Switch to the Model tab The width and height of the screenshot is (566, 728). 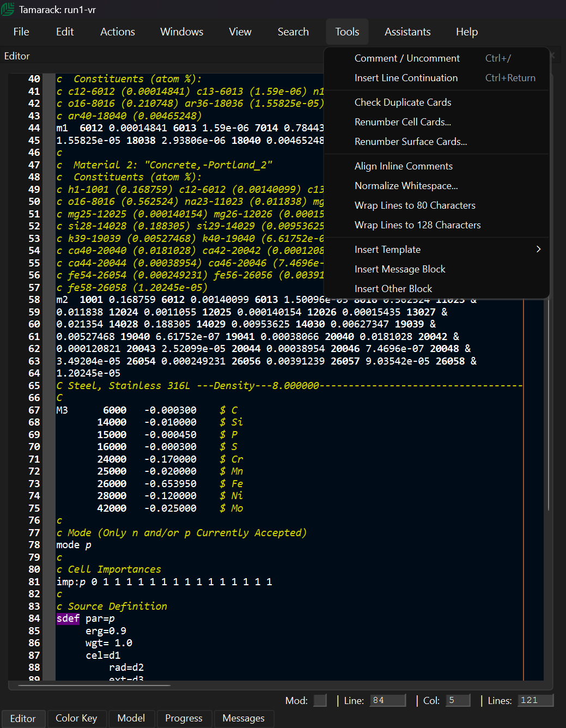131,718
